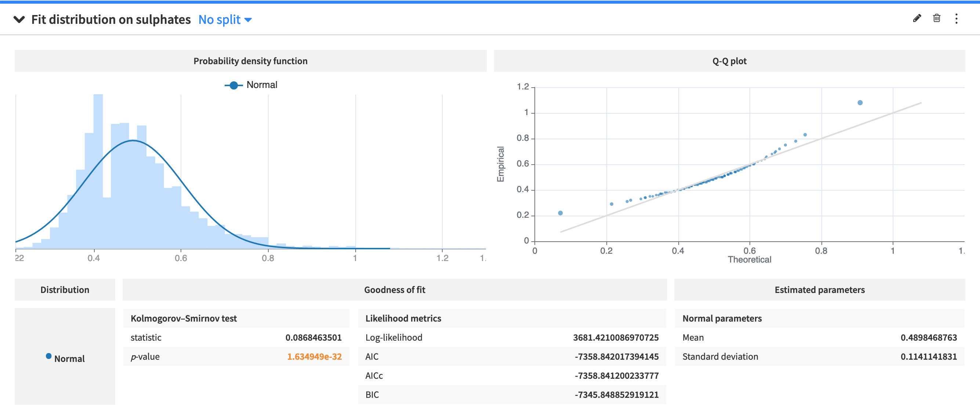Open the three-dot more options menu
Image resolution: width=980 pixels, height=418 pixels.
pyautogui.click(x=957, y=19)
